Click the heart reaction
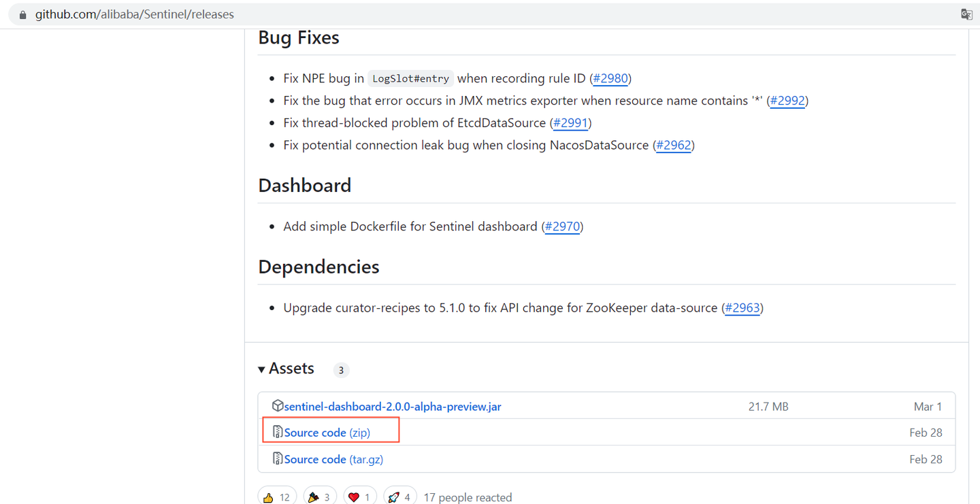Screen dimensions: 980x504 361,497
